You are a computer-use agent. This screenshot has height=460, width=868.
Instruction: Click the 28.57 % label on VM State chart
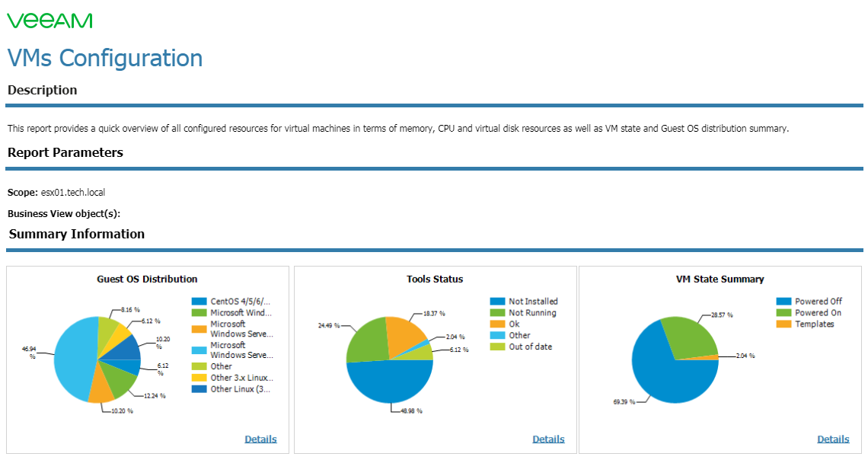tap(722, 315)
